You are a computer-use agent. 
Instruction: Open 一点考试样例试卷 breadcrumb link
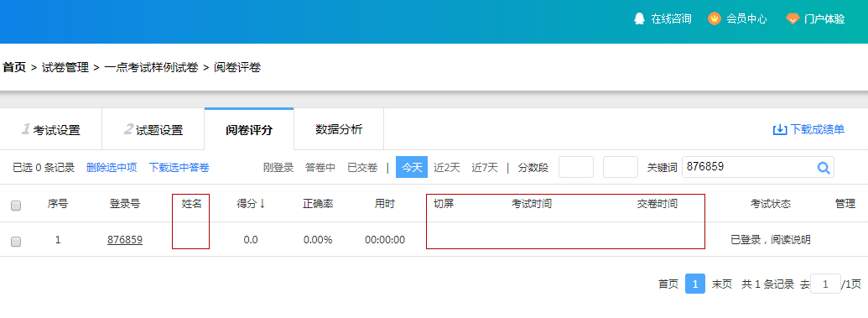(x=151, y=68)
